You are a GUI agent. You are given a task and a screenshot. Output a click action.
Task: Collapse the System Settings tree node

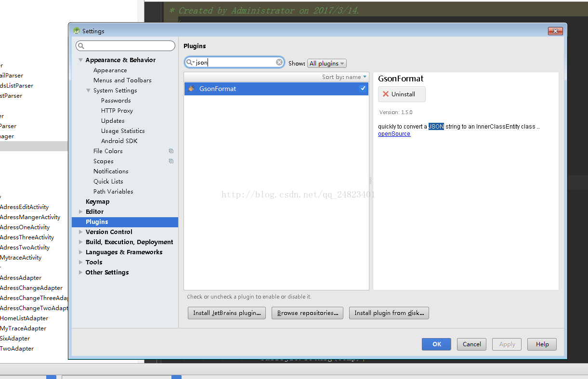click(x=89, y=91)
